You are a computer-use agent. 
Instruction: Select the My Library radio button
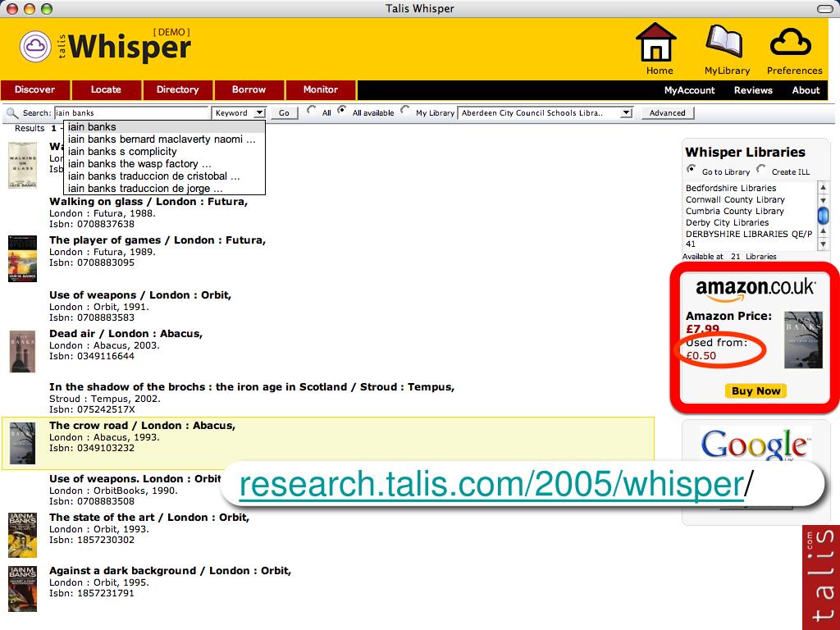(x=405, y=111)
